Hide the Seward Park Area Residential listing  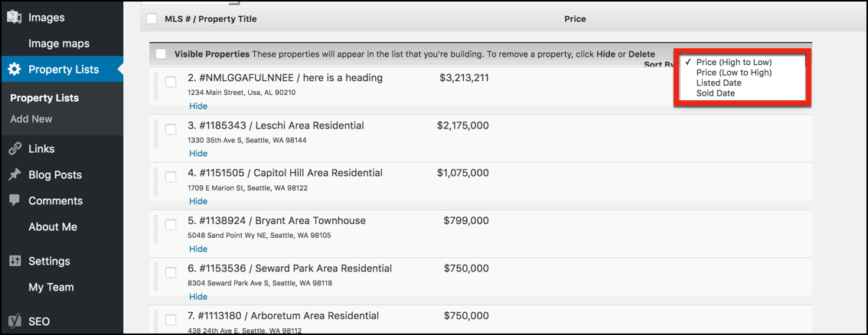pyautogui.click(x=197, y=297)
